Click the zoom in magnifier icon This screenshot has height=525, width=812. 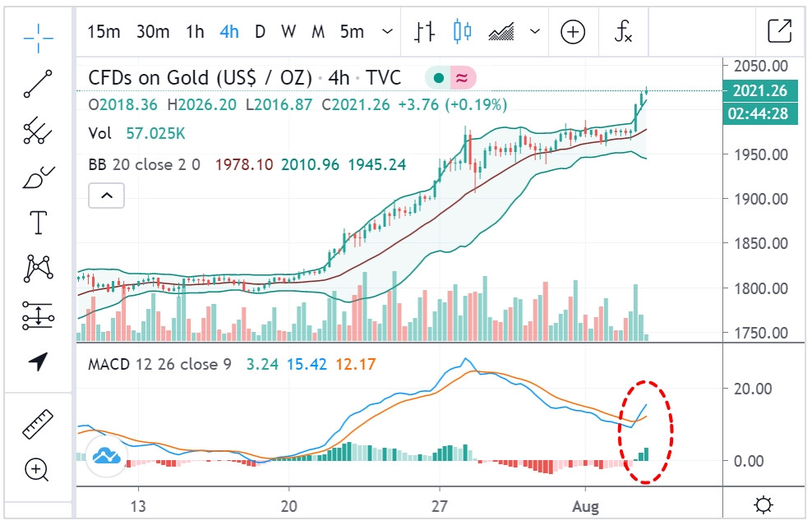pos(38,470)
